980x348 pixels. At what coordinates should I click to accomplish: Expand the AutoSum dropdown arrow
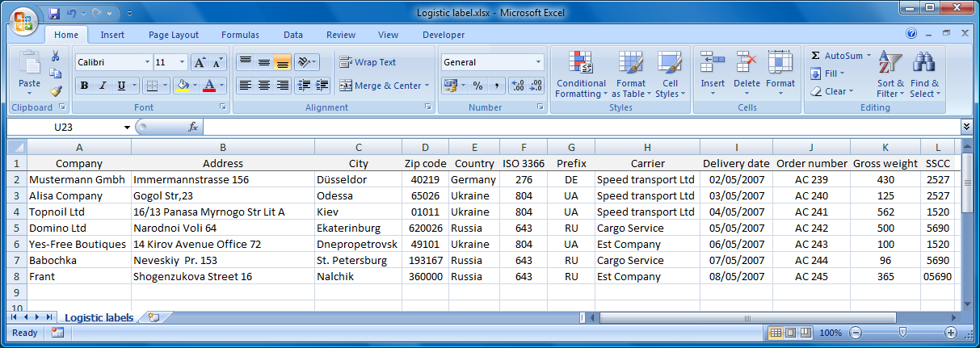869,56
